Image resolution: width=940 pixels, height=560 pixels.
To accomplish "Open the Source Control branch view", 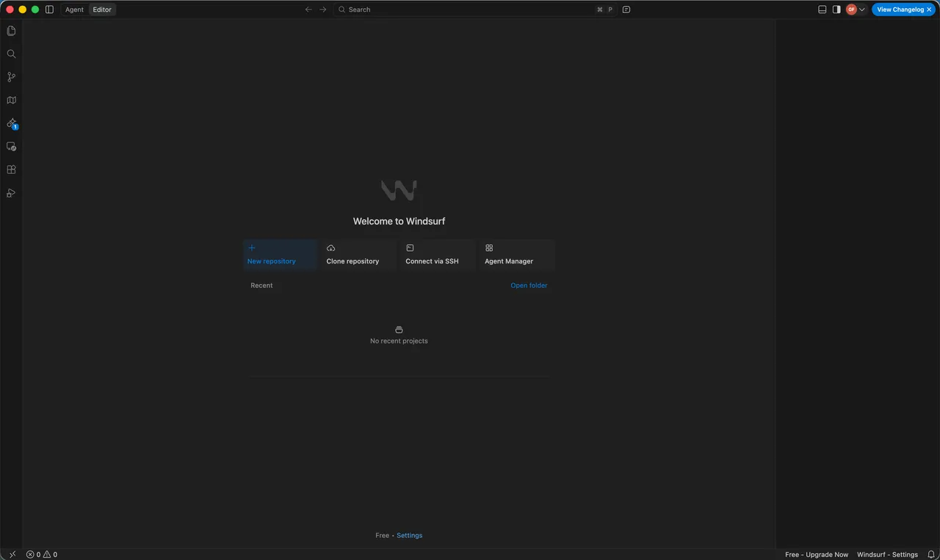I will point(11,77).
